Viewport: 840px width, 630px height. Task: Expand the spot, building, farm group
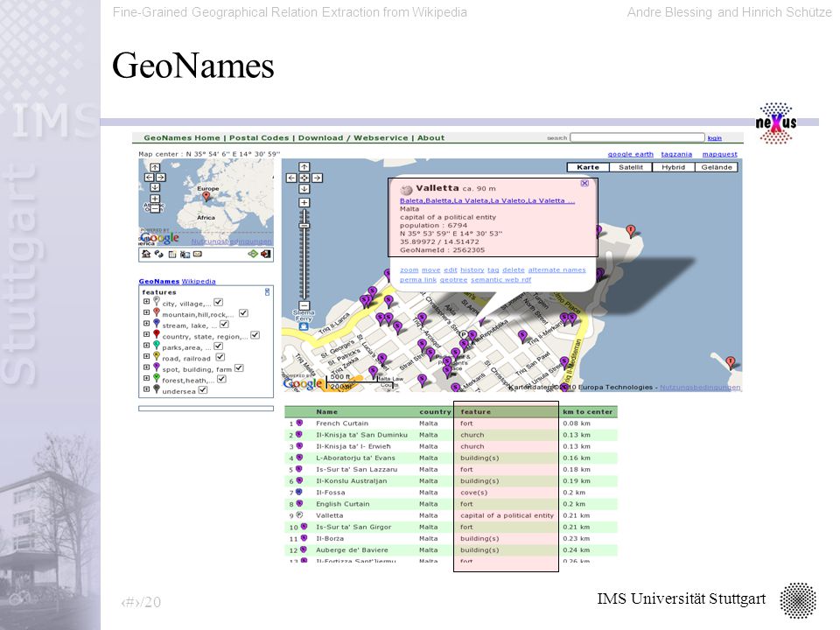pyautogui.click(x=146, y=367)
